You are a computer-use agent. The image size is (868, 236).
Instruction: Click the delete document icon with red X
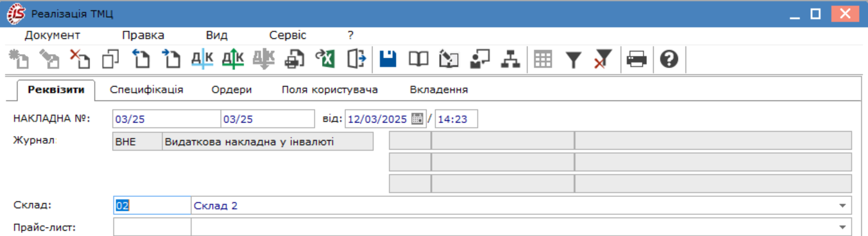coord(80,59)
